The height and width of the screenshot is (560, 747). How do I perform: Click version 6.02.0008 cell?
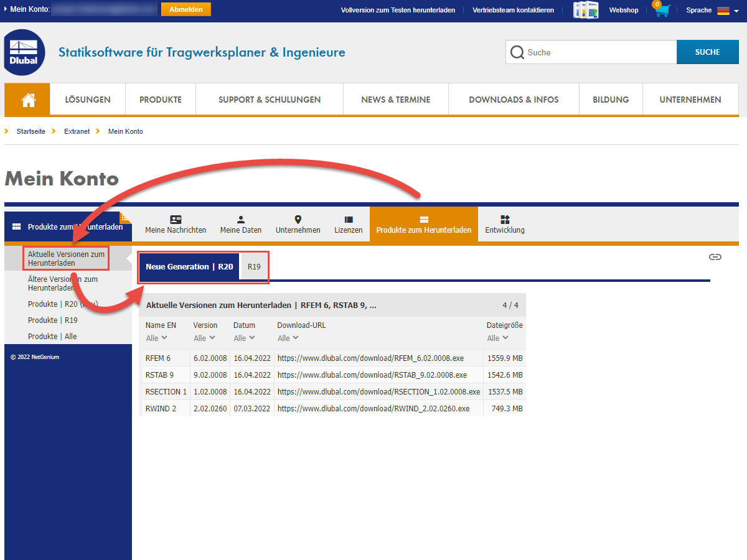[x=210, y=358]
